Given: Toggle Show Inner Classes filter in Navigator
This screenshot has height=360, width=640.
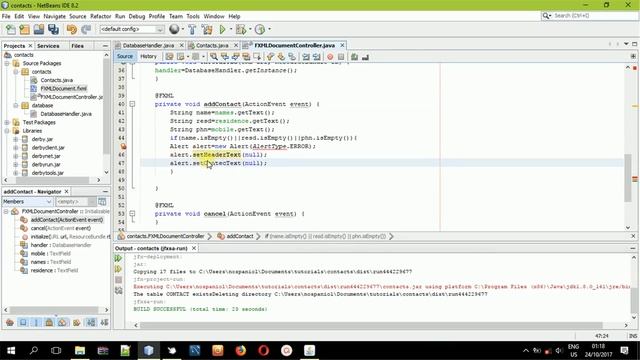Looking at the screenshot, I should 62,322.
